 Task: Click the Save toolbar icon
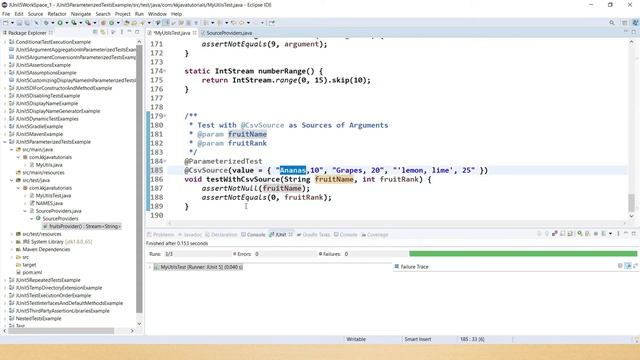(x=19, y=23)
